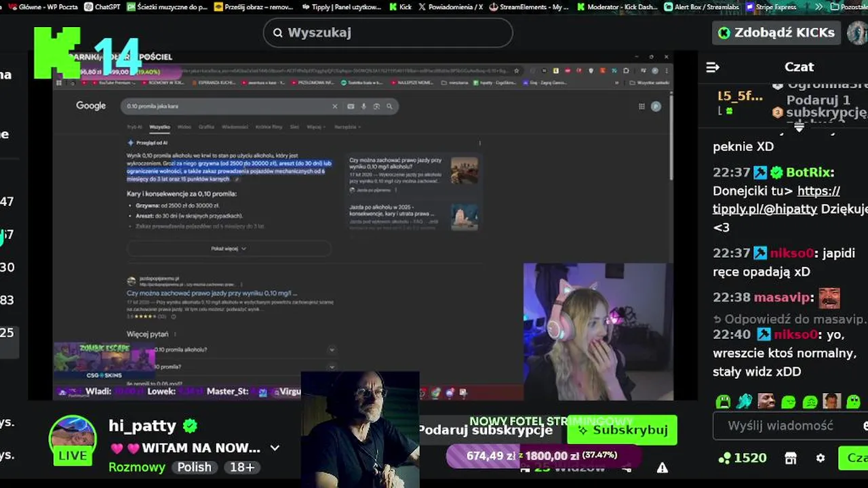The height and width of the screenshot is (488, 868).
Task: Click the 674,49 zł donation goal bar
Action: point(542,456)
